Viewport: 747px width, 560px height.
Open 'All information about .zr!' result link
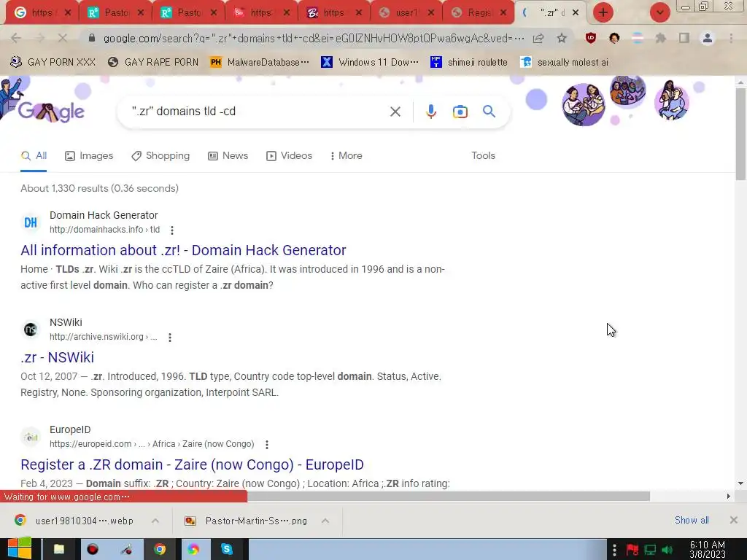(183, 250)
